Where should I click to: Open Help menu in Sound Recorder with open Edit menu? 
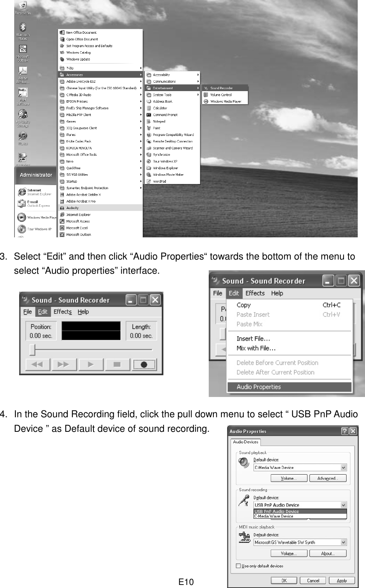tap(277, 293)
